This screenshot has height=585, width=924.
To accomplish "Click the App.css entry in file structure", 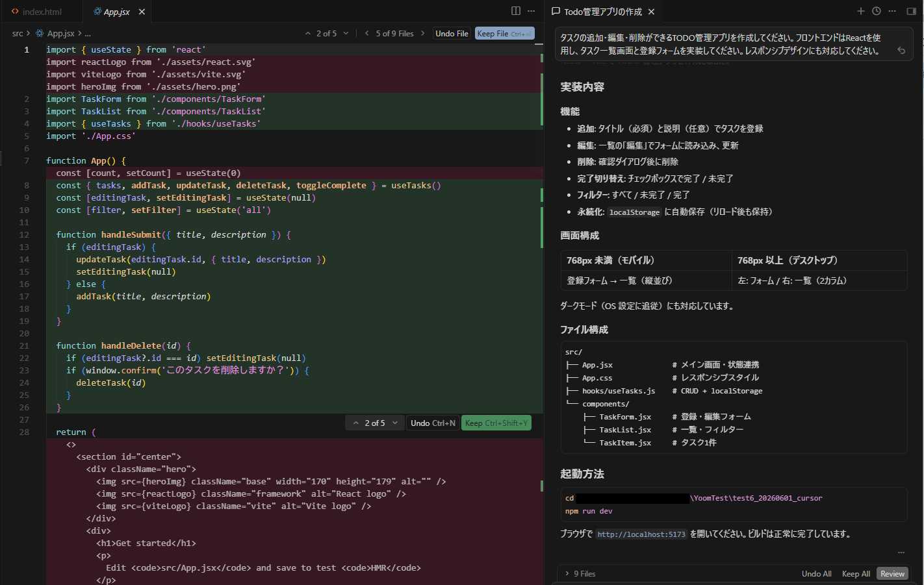I will [x=597, y=378].
